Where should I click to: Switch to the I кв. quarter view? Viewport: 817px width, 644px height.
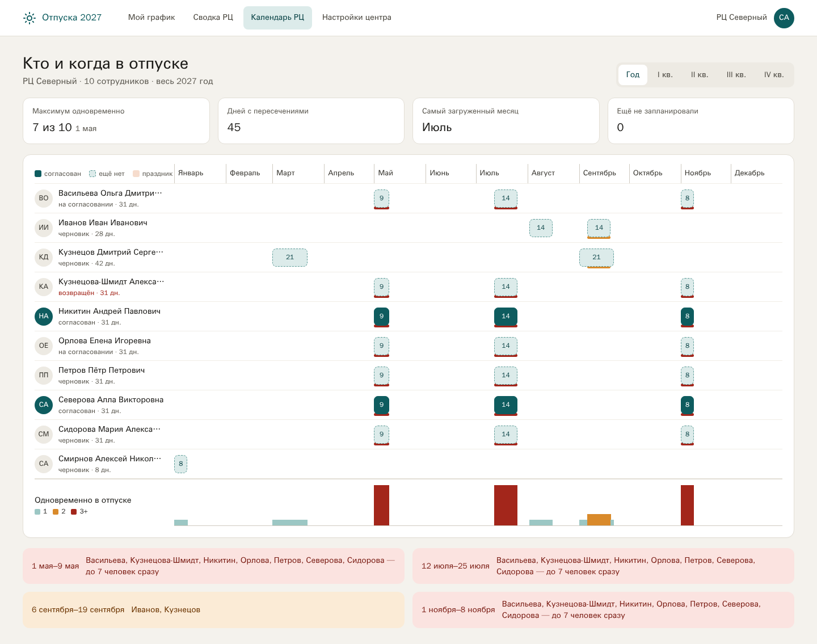[665, 75]
